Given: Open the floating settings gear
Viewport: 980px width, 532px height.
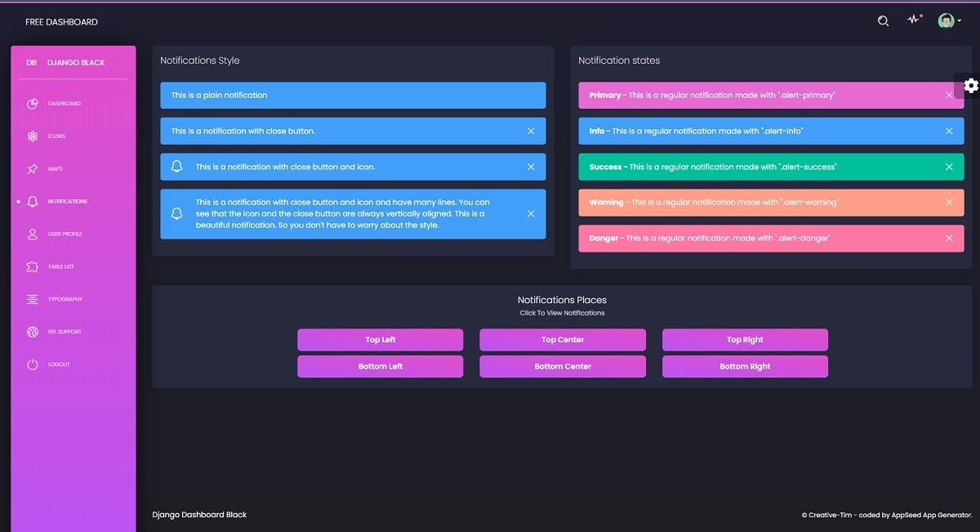Looking at the screenshot, I should [970, 86].
